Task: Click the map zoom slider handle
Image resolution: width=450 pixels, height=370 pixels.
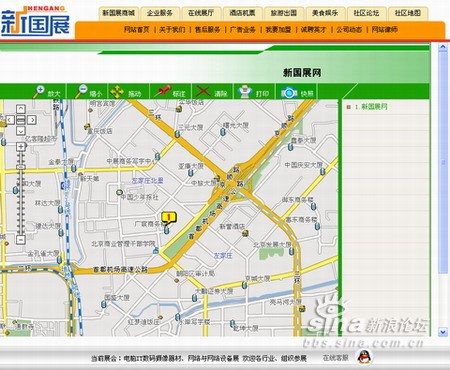Action: [21, 167]
